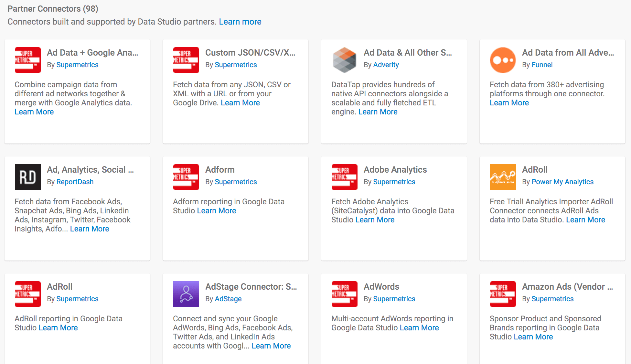Open Supermetrics link under Ad Data + Google Analytics
Image resolution: width=631 pixels, height=364 pixels.
click(77, 65)
